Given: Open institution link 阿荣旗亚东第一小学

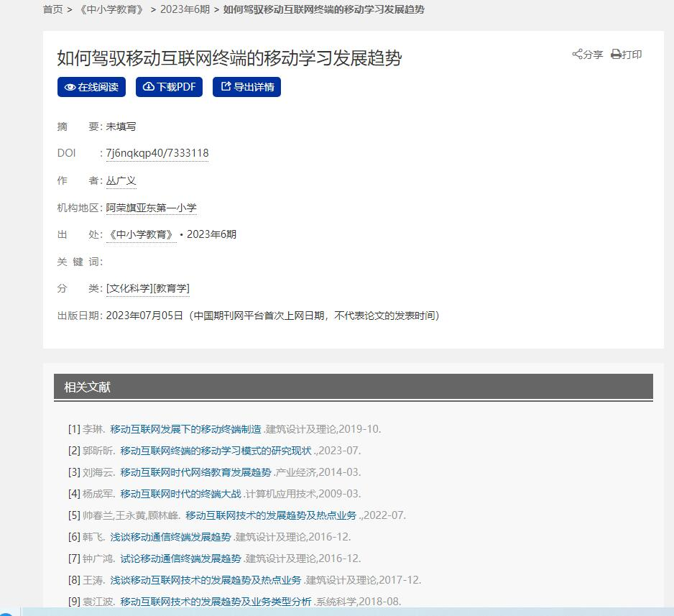Looking at the screenshot, I should coord(152,208).
